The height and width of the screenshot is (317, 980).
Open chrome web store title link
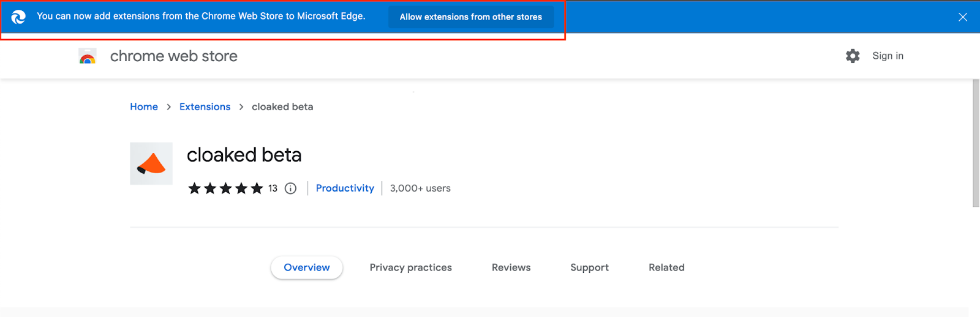(x=173, y=56)
